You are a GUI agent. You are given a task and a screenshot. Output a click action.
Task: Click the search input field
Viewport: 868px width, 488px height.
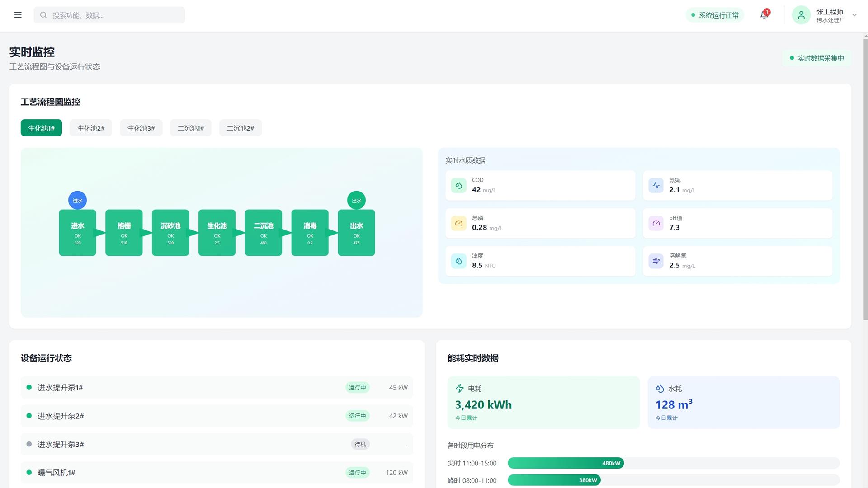click(109, 15)
